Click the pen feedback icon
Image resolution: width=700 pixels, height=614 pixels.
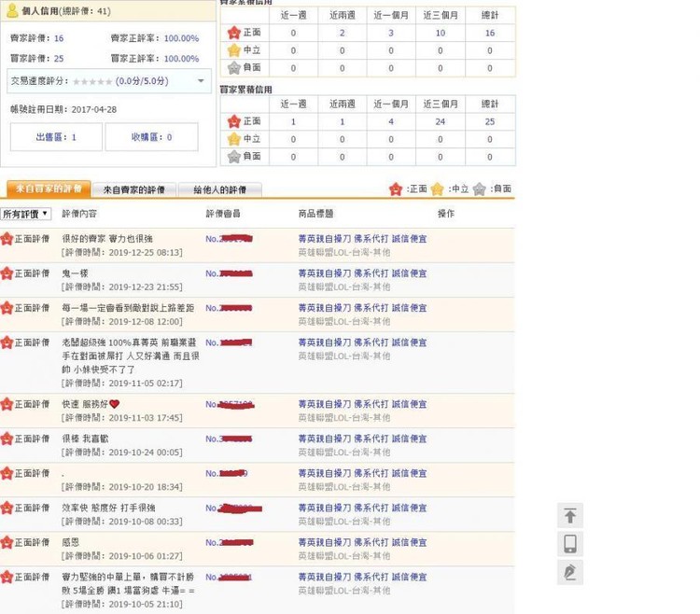pyautogui.click(x=570, y=572)
